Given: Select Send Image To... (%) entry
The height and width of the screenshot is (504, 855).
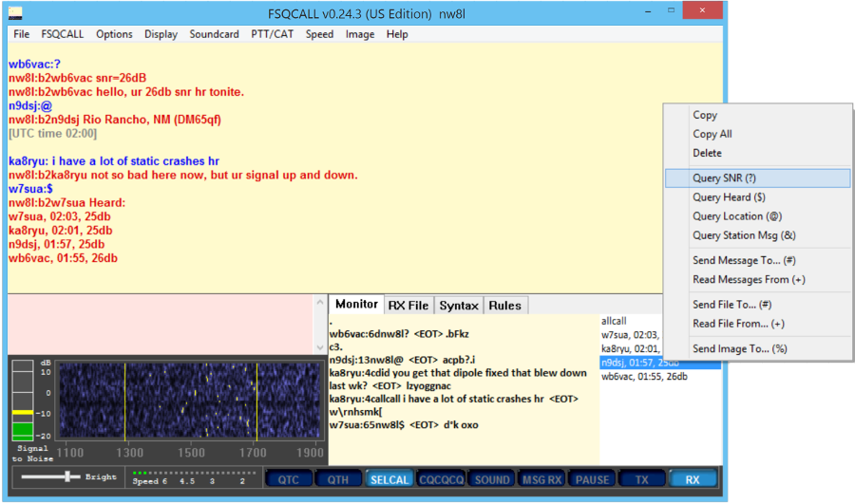Looking at the screenshot, I should coord(758,348).
